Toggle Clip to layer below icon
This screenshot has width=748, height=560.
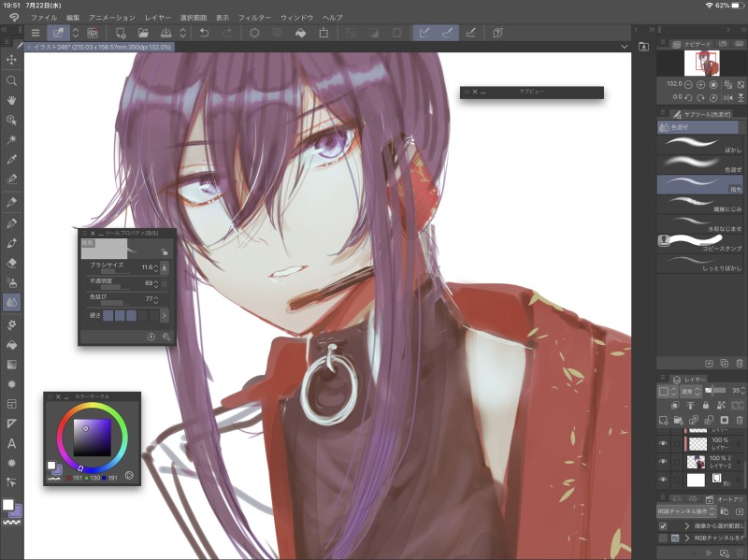point(674,406)
